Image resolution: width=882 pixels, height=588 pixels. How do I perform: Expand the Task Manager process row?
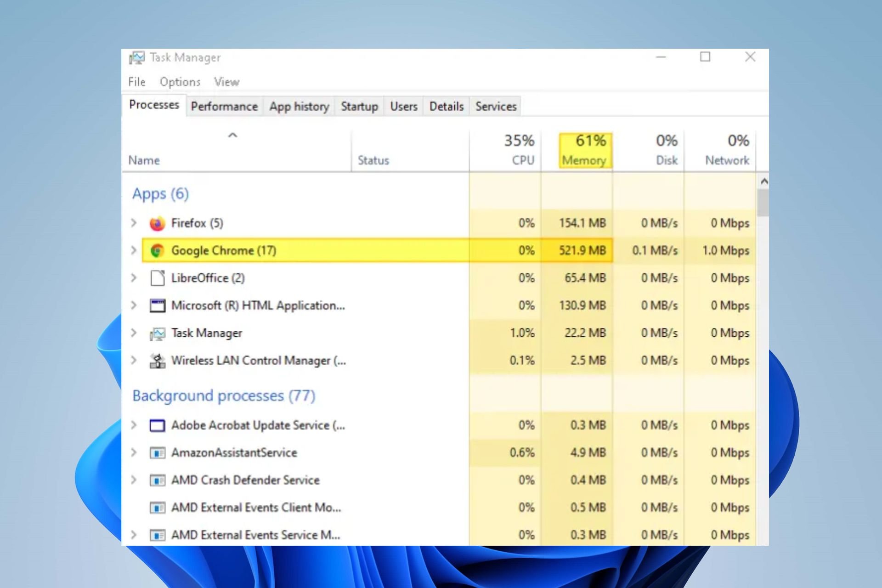[x=134, y=333]
